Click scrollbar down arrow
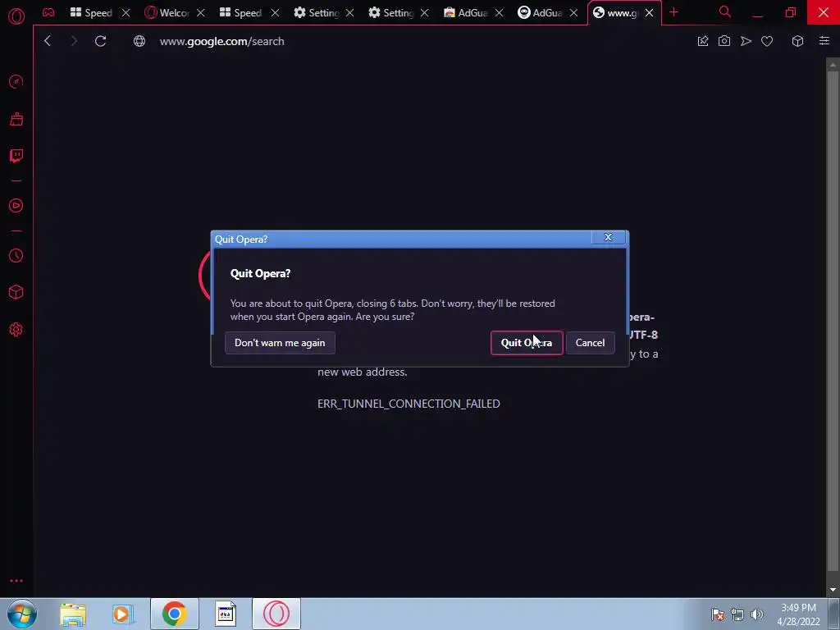This screenshot has height=630, width=840. [833, 590]
